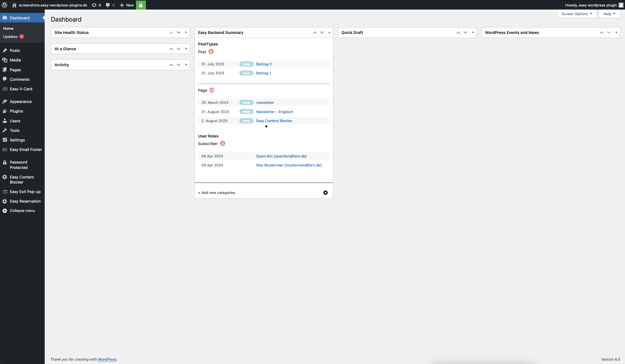Click the Easy Reservation gear icon

pyautogui.click(x=5, y=201)
